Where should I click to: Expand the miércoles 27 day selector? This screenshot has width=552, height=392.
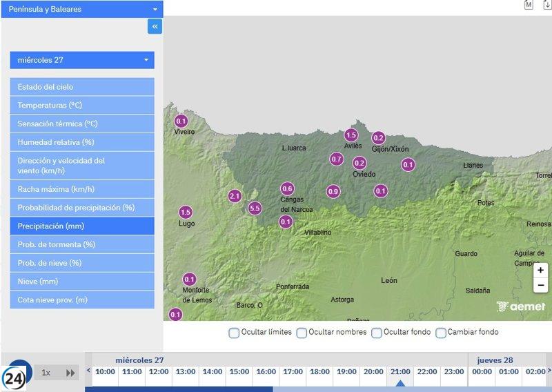[x=82, y=60]
